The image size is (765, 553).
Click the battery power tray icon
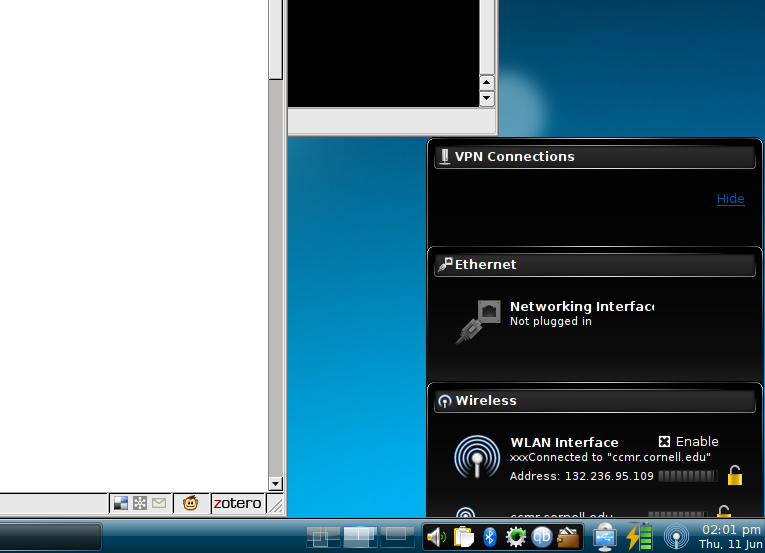click(639, 537)
